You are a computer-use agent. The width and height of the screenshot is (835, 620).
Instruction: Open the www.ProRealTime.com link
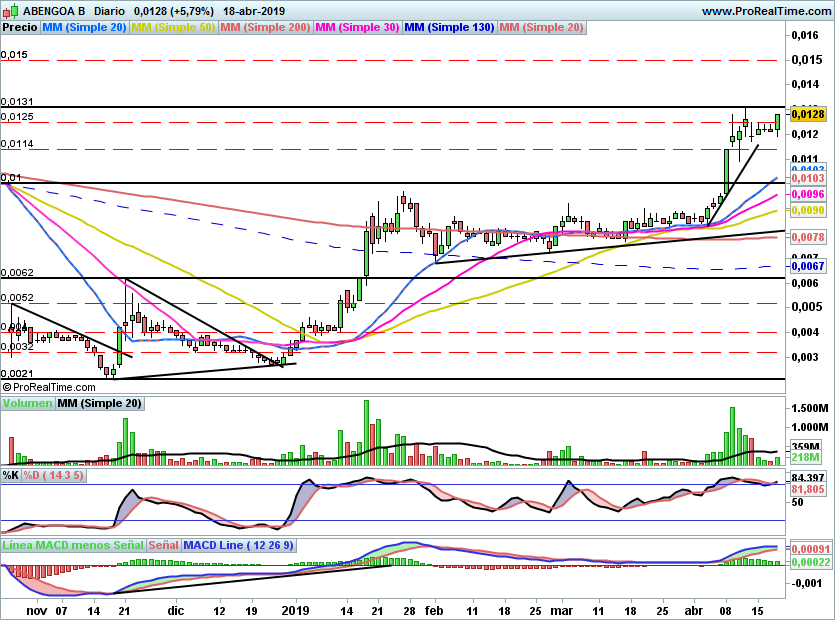[767, 11]
